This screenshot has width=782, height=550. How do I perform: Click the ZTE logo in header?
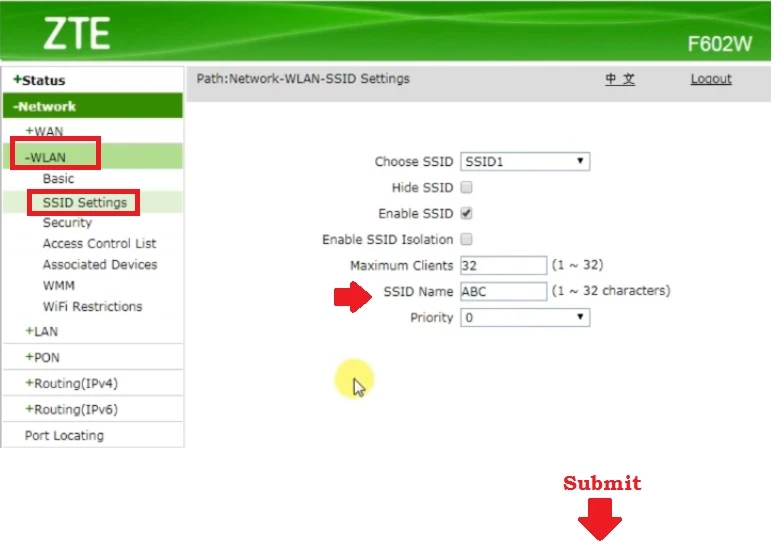point(76,34)
